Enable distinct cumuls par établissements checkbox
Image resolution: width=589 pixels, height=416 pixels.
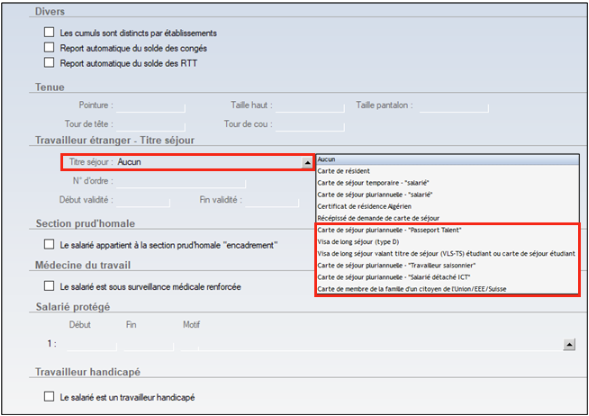pos(49,32)
